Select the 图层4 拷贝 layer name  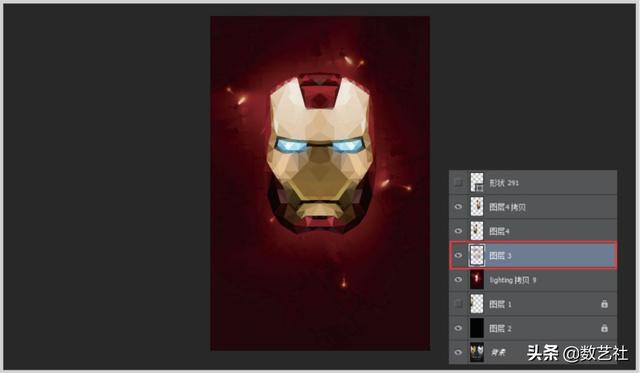pyautogui.click(x=507, y=207)
